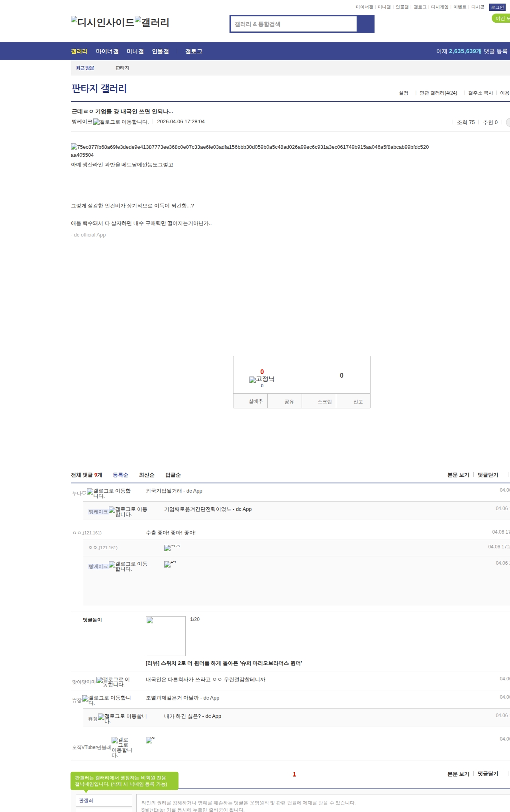Open the 설정 dropdown in gallery header

point(403,93)
